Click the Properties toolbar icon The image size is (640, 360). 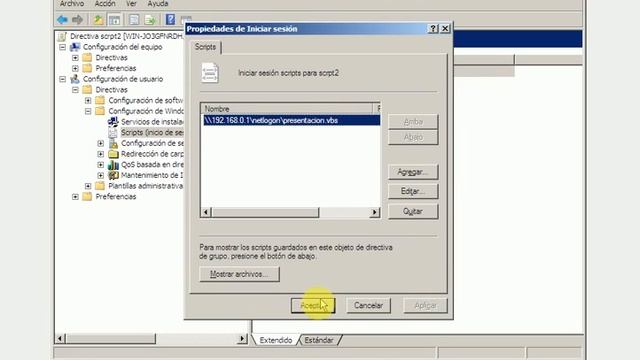[x=134, y=19]
